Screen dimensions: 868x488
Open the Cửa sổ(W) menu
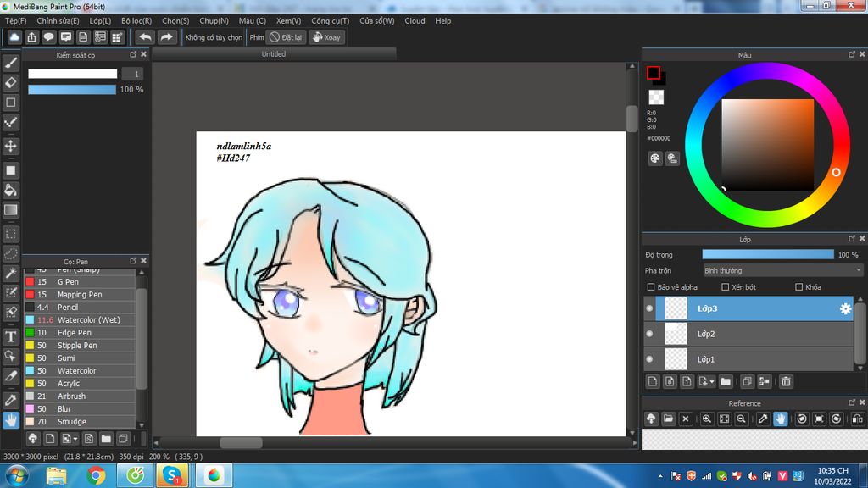pos(377,20)
